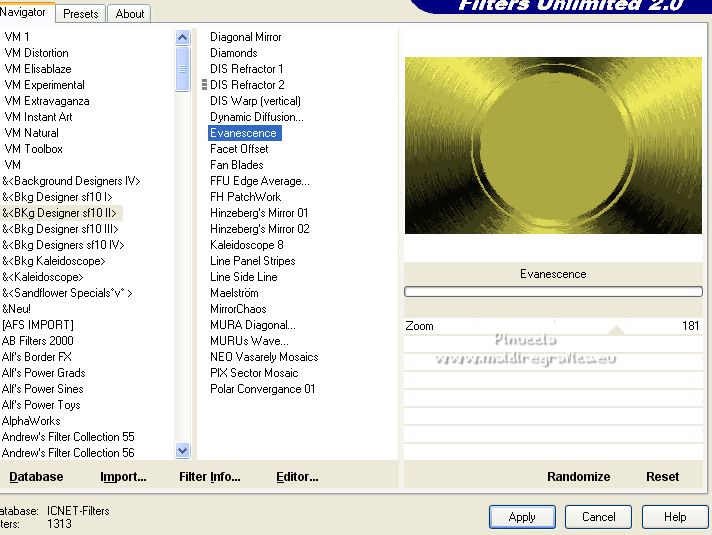Select the VM Toolbox category
The width and height of the screenshot is (712, 535).
coord(34,149)
